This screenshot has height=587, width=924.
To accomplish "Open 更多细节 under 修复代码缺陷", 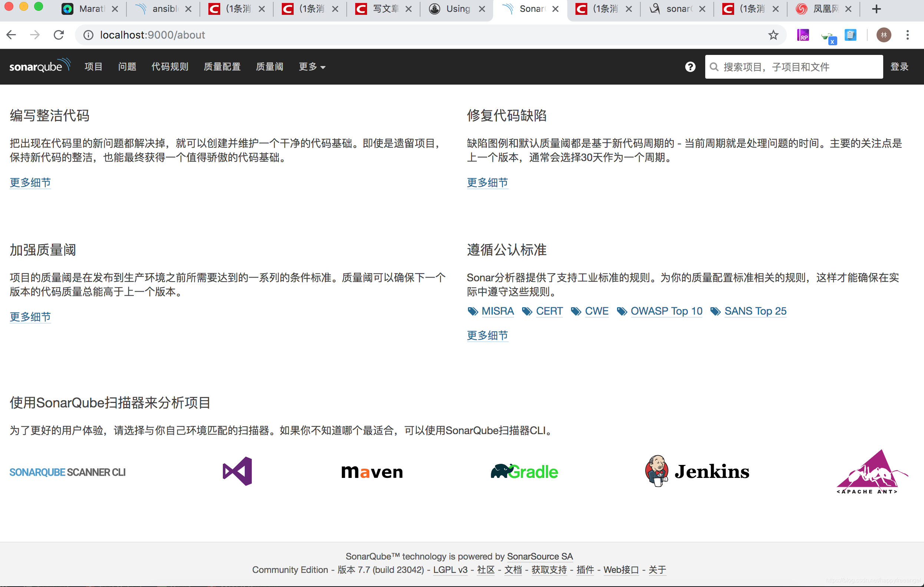I will pyautogui.click(x=487, y=182).
